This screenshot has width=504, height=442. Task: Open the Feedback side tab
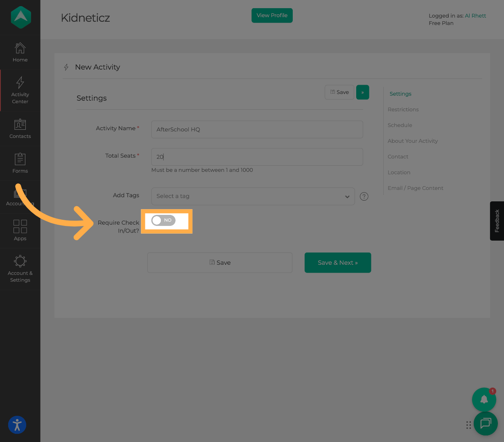(x=497, y=221)
